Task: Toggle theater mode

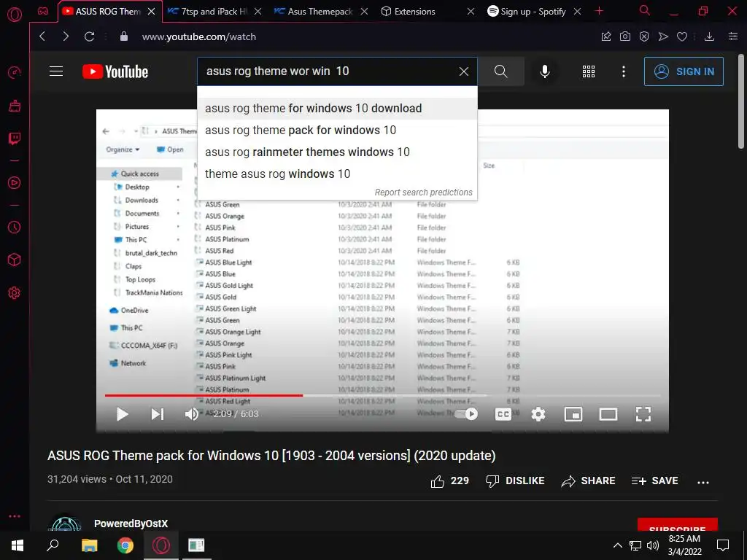Action: click(x=608, y=414)
